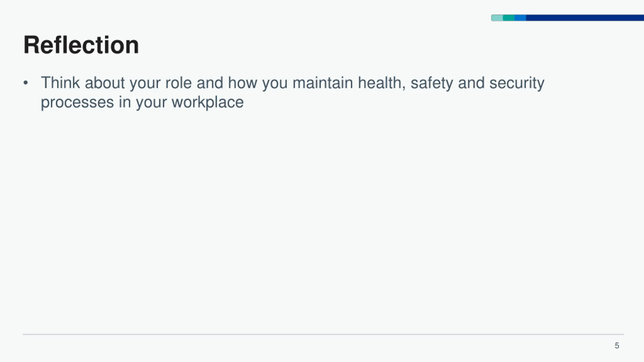Click the word and before security
This screenshot has width=644, height=362.
coord(471,83)
